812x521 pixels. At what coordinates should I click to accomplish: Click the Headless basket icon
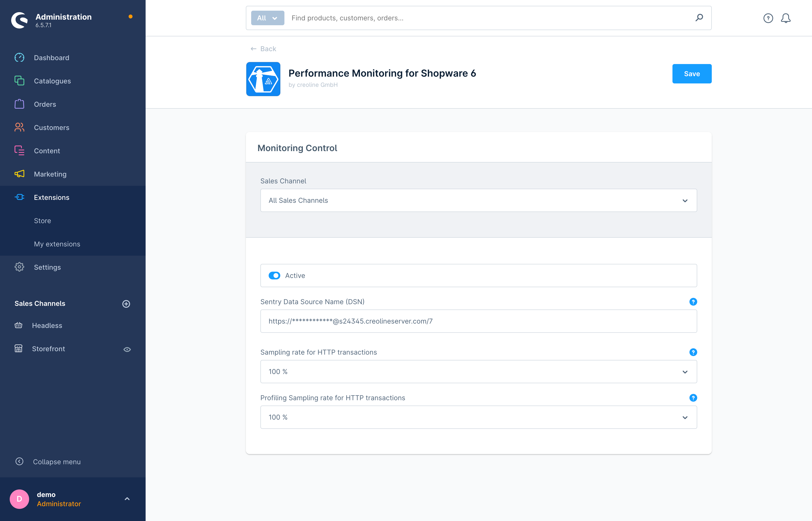(19, 326)
